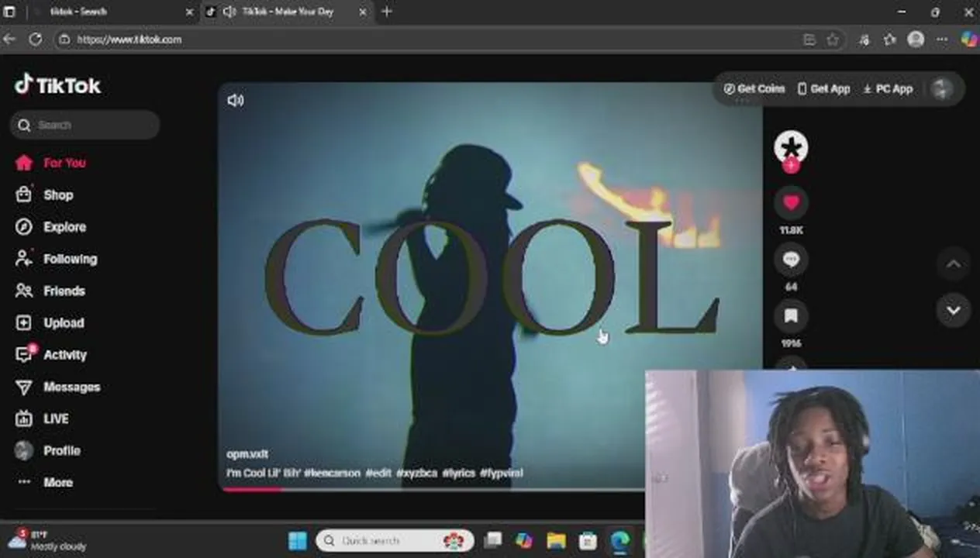Open the Friends page

coord(50,291)
